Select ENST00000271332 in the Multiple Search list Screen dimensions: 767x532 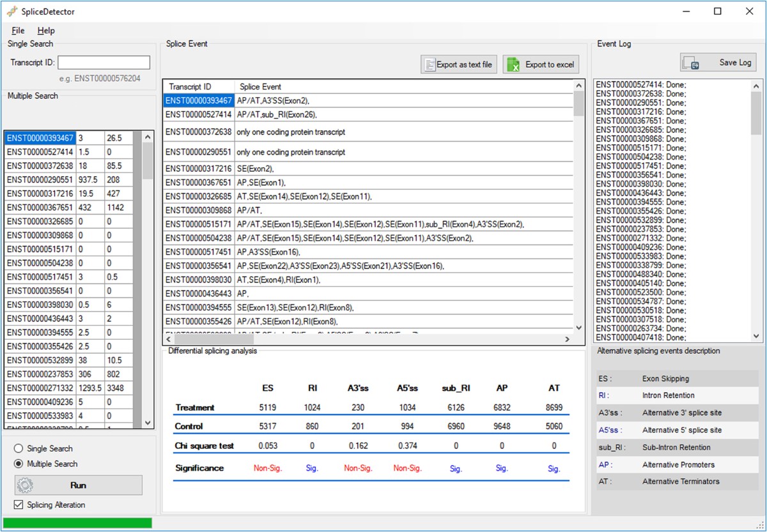tap(40, 388)
